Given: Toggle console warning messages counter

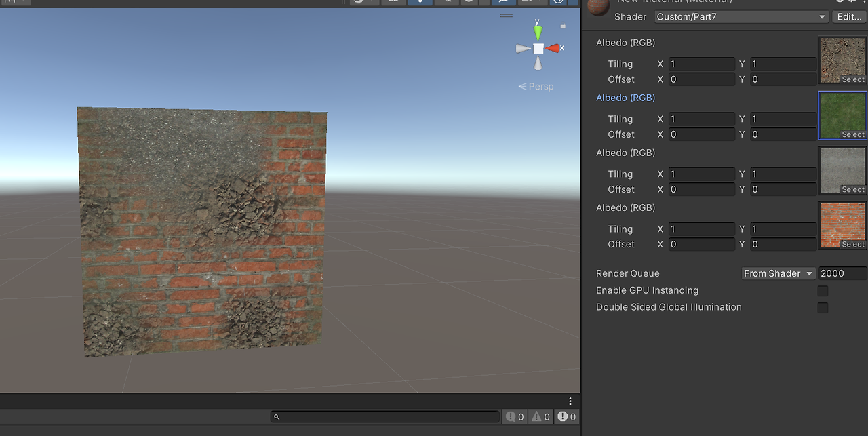Looking at the screenshot, I should click(540, 417).
